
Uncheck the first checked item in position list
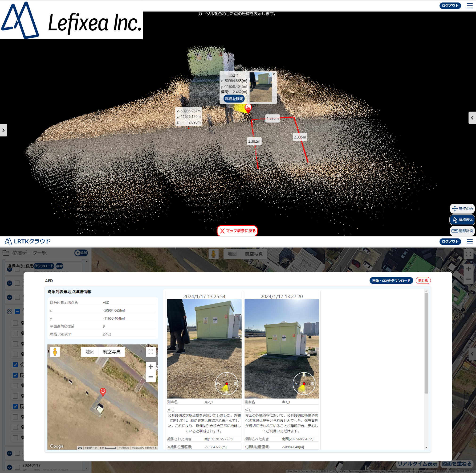[x=15, y=365]
